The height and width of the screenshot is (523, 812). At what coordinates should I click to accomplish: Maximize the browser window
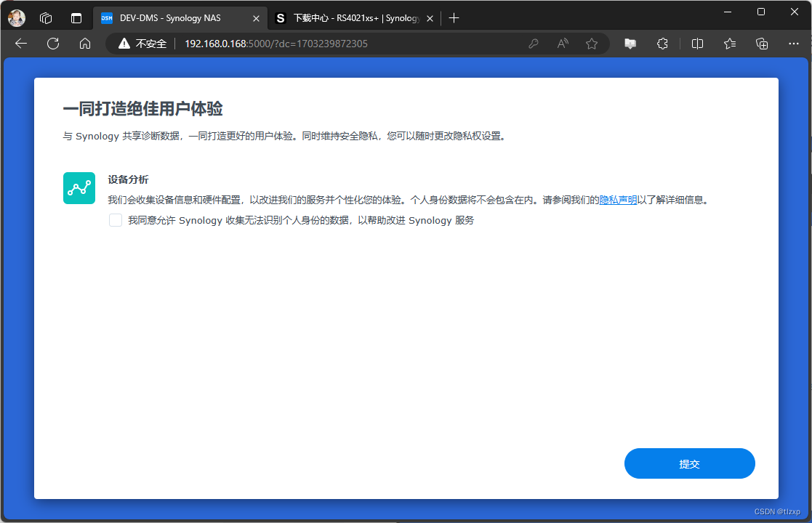tap(760, 12)
